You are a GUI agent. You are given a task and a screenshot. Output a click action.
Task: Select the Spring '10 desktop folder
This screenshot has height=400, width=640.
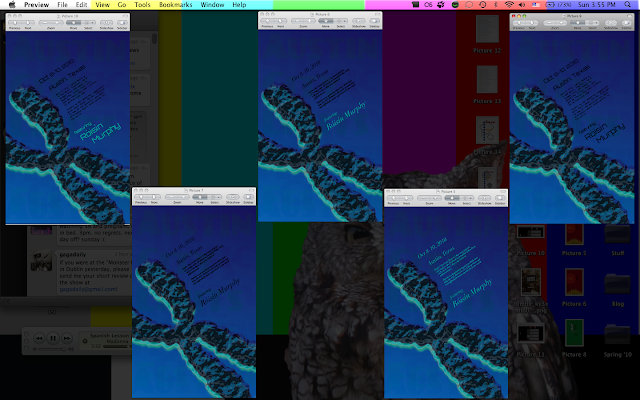point(618,340)
